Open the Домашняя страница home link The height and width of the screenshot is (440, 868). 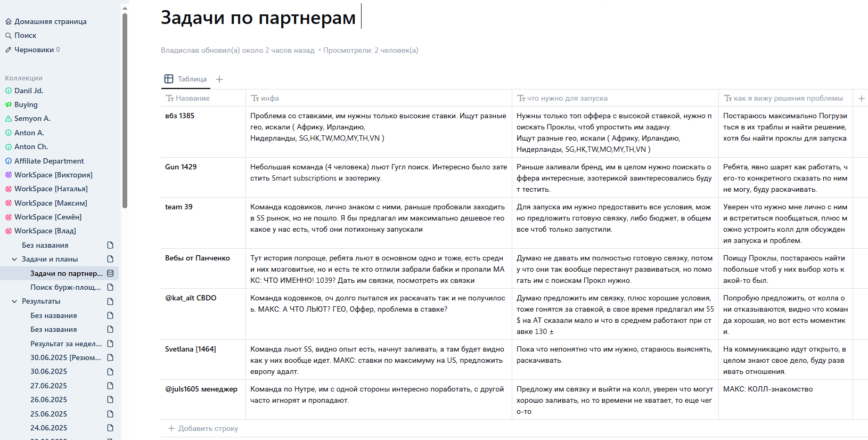51,21
